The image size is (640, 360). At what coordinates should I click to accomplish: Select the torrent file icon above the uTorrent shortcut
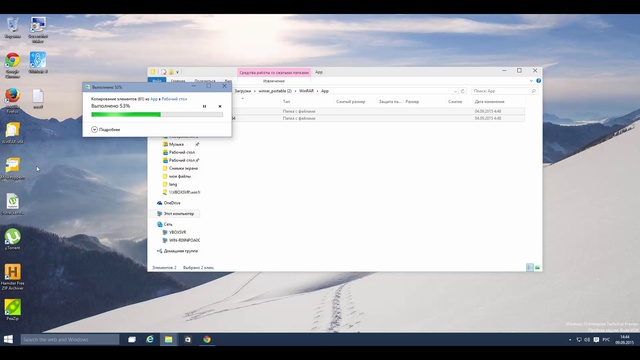point(13,204)
